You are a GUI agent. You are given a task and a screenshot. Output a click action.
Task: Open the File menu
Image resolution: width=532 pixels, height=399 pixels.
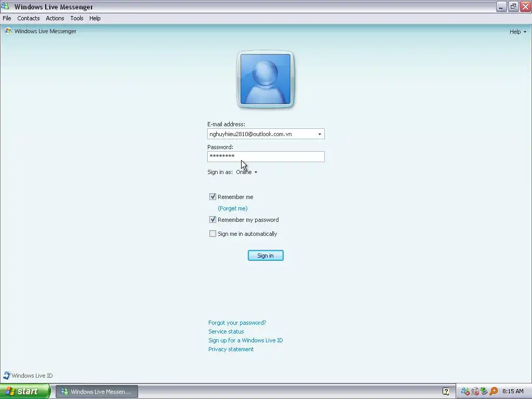click(x=7, y=18)
